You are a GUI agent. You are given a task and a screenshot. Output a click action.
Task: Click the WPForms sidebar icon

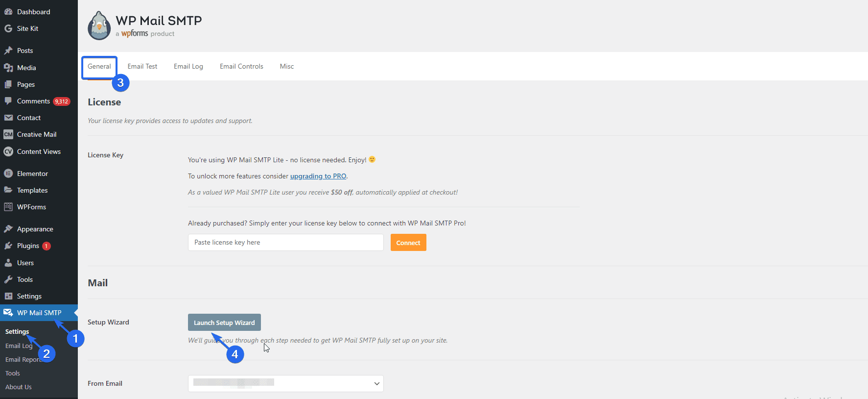pos(8,207)
